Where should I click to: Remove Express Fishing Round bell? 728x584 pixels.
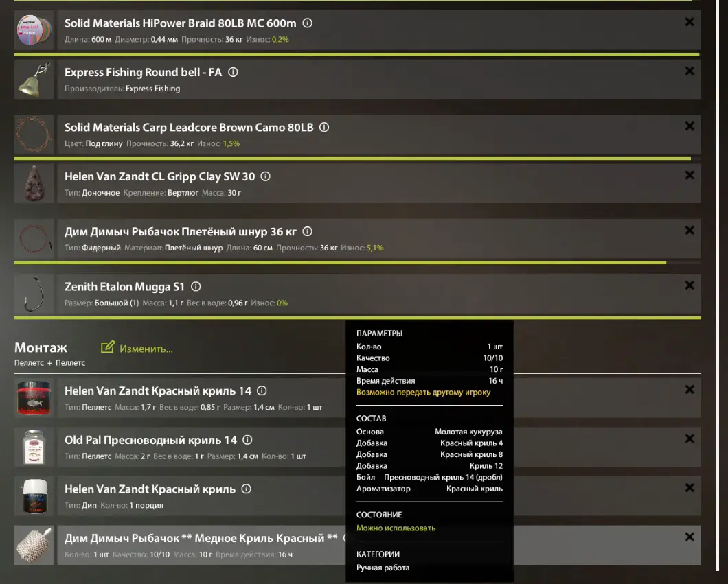(690, 71)
